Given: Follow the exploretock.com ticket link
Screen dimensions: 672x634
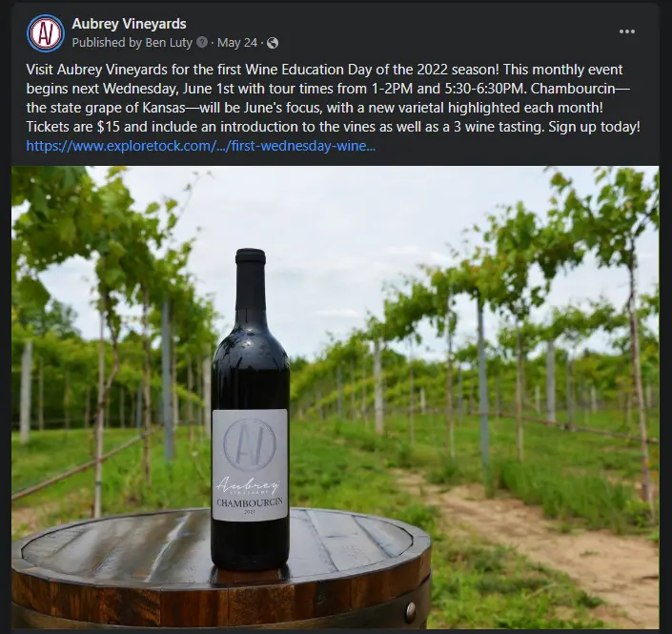Looking at the screenshot, I should 200,146.
